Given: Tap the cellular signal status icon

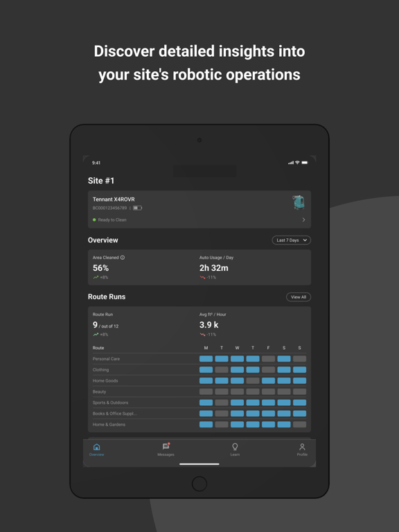Looking at the screenshot, I should coord(291,163).
